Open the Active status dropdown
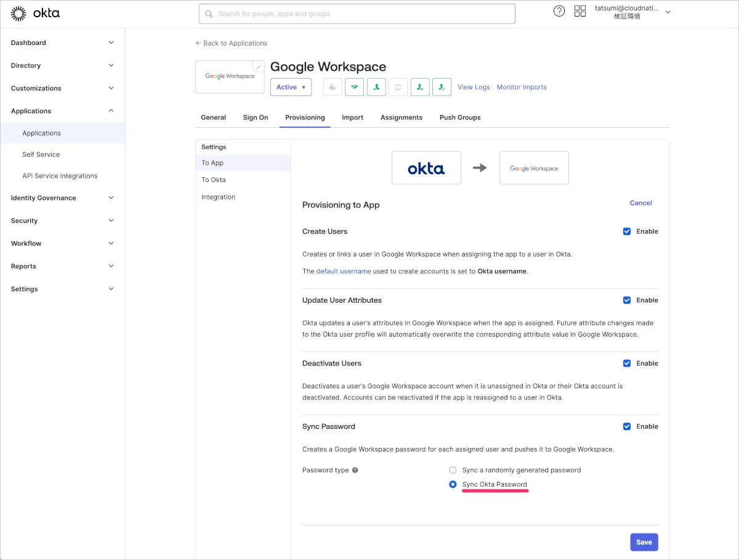739x560 pixels. click(x=291, y=87)
